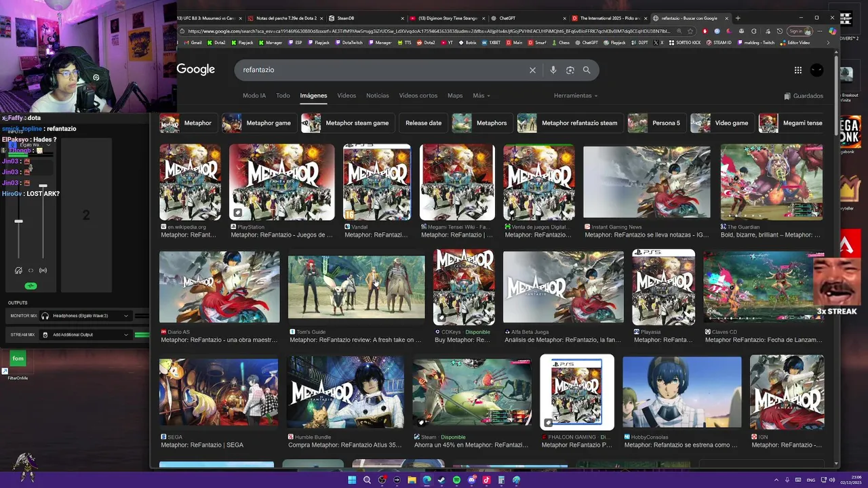Viewport: 868px width, 488px height.
Task: Open the Vídeos cortos tab
Action: 418,96
